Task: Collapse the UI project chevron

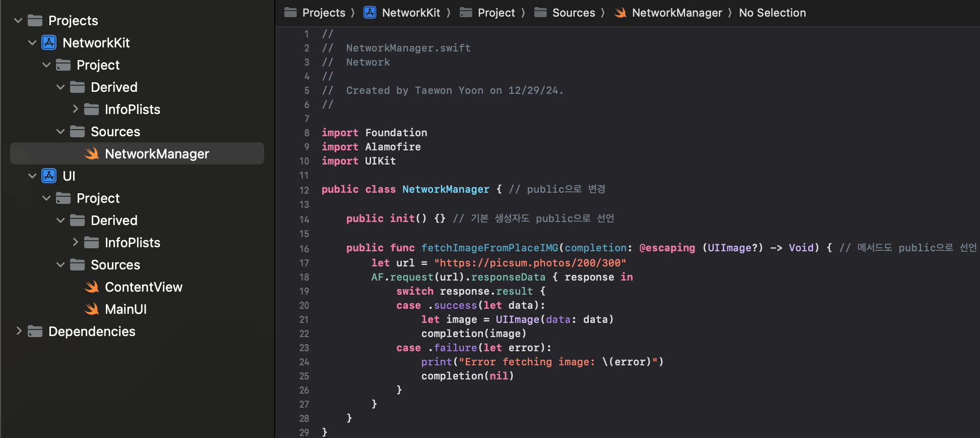Action: coord(32,176)
